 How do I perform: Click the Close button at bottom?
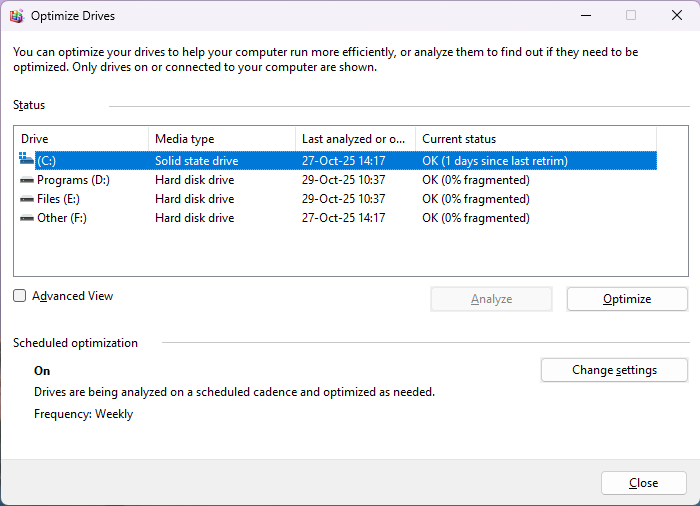click(x=643, y=483)
